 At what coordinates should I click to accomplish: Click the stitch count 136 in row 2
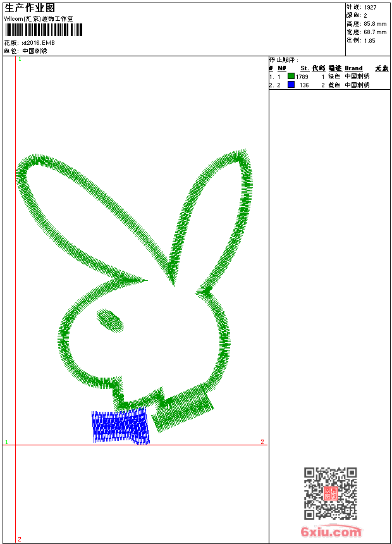click(304, 85)
